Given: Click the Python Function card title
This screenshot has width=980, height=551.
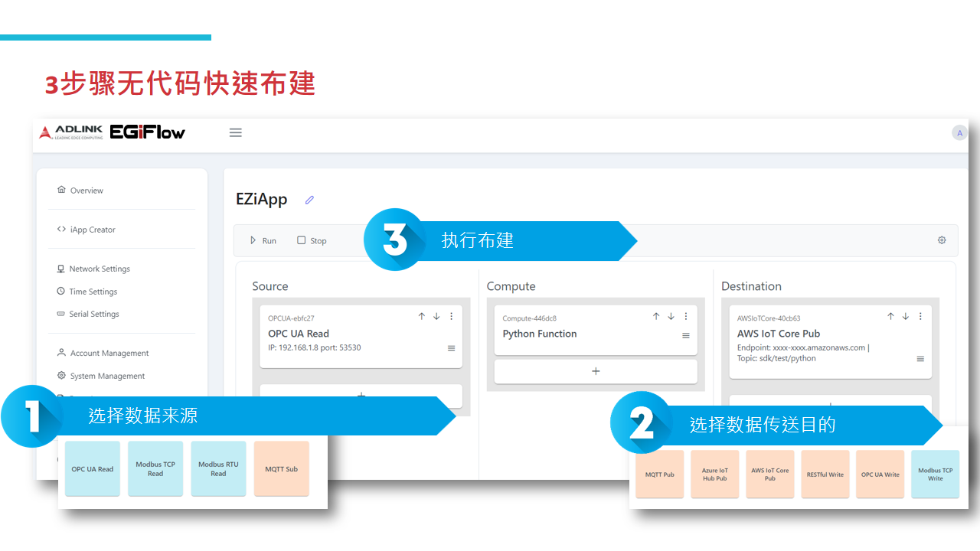Looking at the screenshot, I should coord(540,334).
